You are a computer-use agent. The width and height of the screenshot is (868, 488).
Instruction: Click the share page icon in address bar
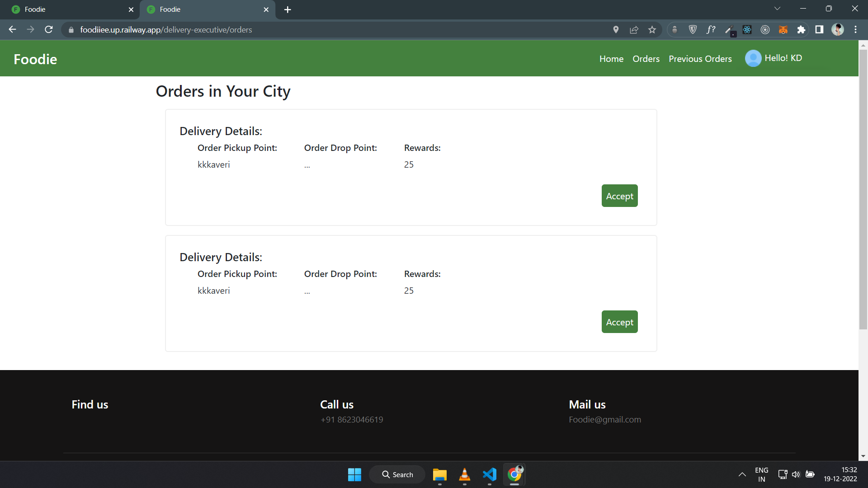click(x=634, y=30)
